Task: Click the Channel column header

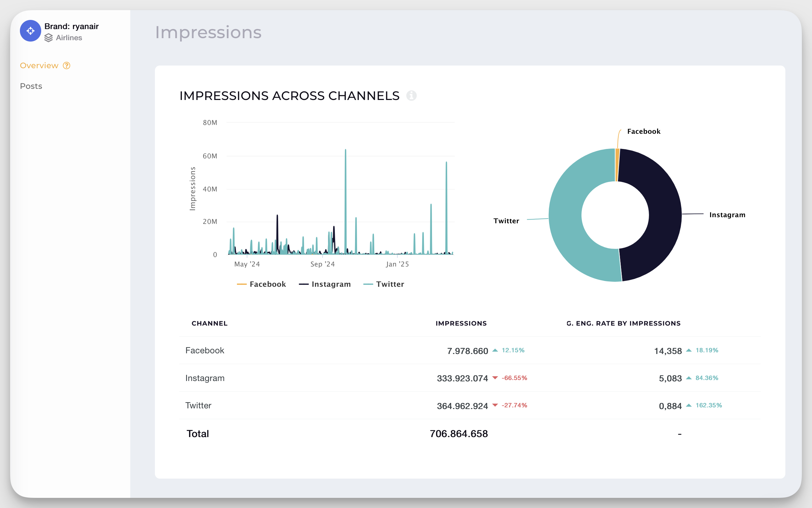Action: pyautogui.click(x=210, y=324)
